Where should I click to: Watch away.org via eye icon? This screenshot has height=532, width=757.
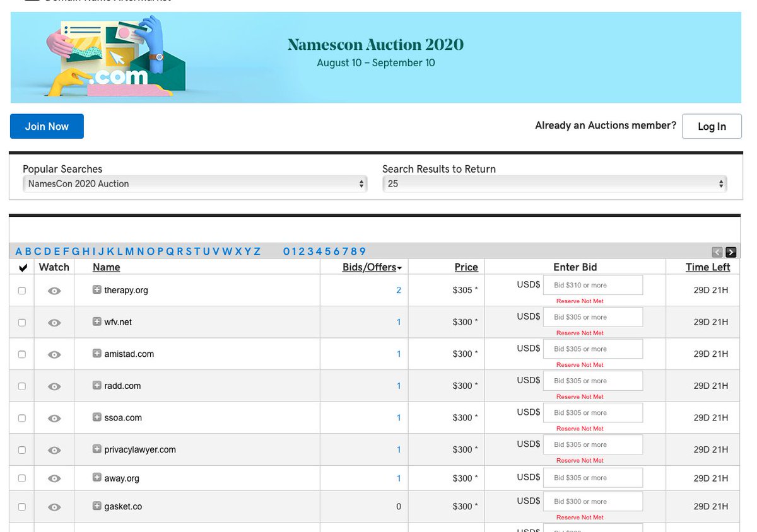pos(54,478)
